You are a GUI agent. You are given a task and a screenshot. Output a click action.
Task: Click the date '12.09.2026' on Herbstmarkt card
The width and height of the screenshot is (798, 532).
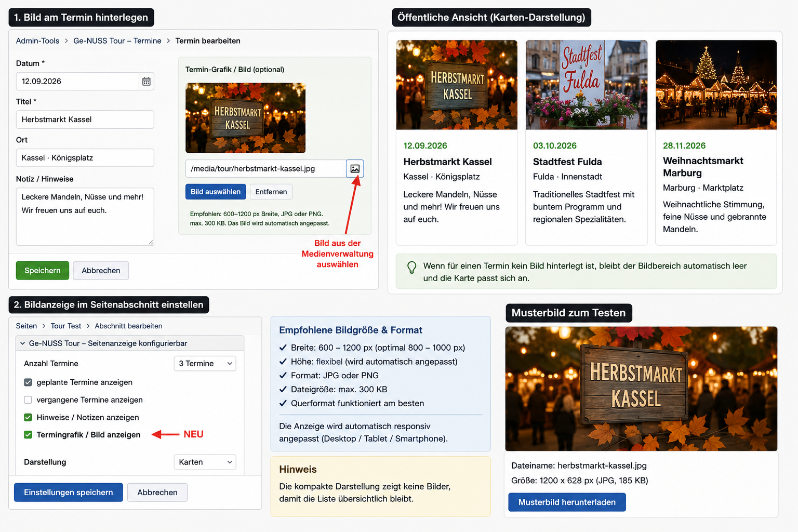coord(425,146)
